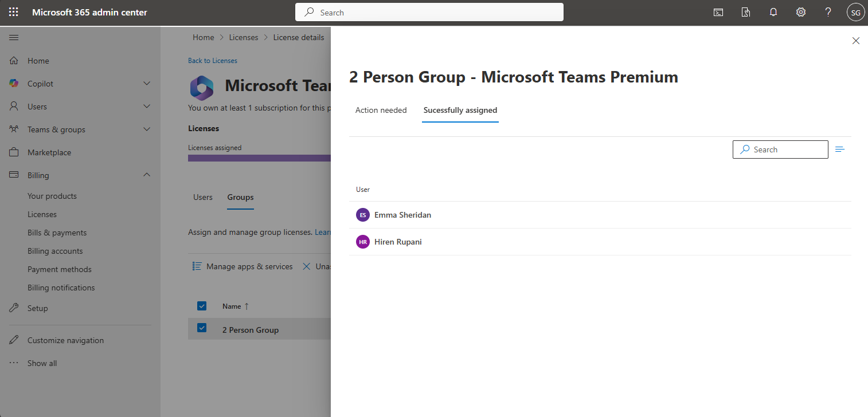Click the Teams & groups icon

(14, 129)
